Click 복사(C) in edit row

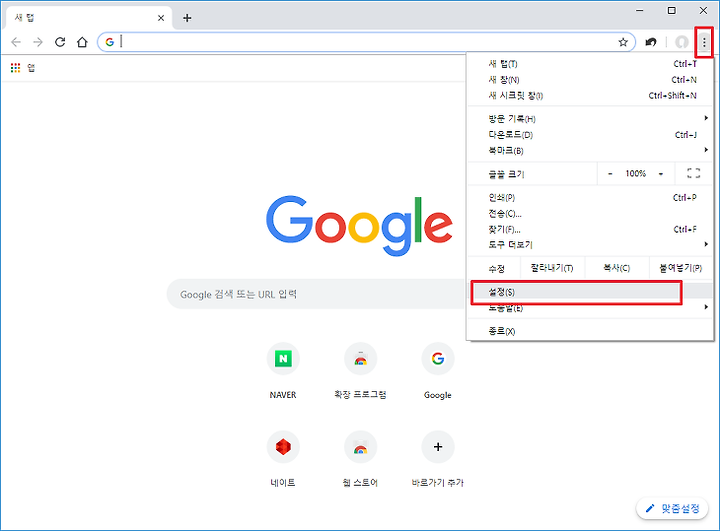point(616,268)
